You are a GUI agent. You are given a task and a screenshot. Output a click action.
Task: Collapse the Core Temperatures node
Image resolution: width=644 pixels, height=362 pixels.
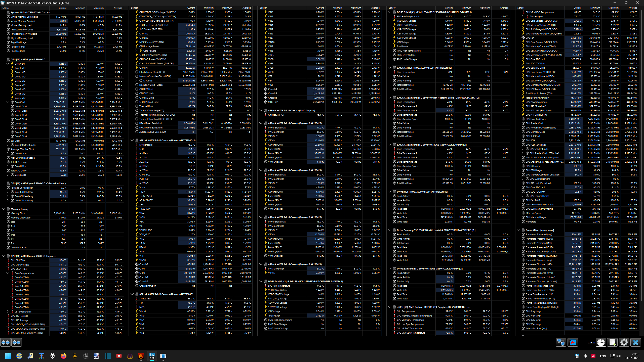(x=8, y=273)
